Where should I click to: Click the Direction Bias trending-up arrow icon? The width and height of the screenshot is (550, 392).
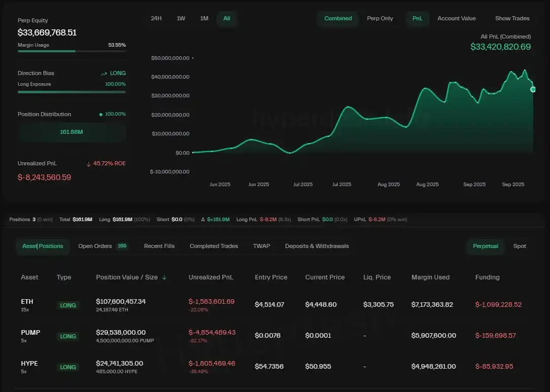point(104,74)
